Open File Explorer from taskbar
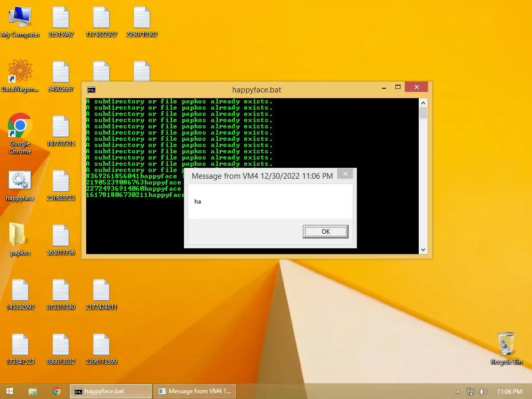The image size is (532, 399). pyautogui.click(x=33, y=391)
